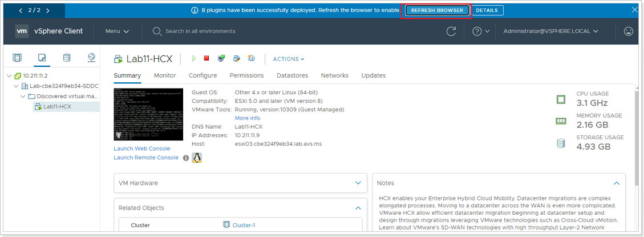Click the VM console thumbnail preview

coord(148,114)
